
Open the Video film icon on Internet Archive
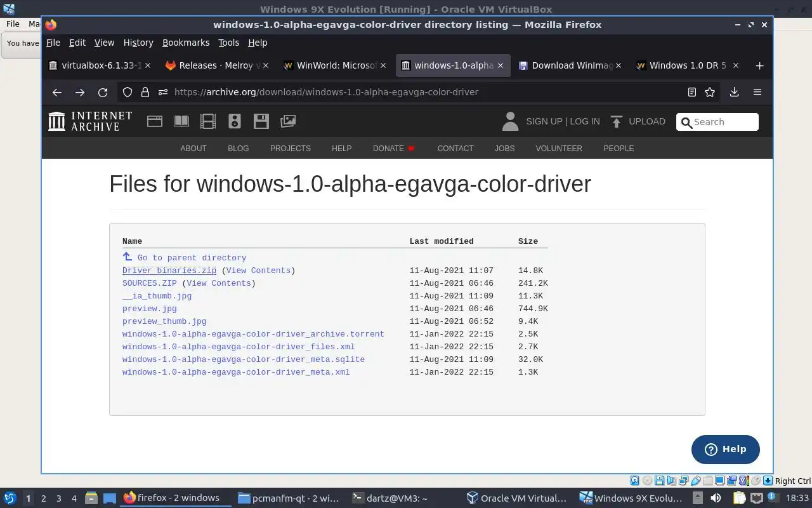[x=208, y=121]
